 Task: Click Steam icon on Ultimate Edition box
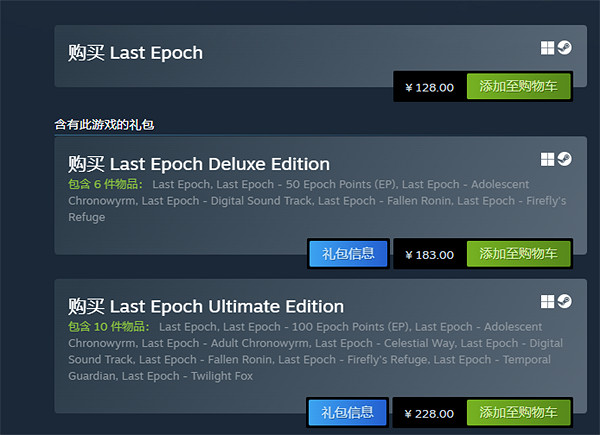565,301
